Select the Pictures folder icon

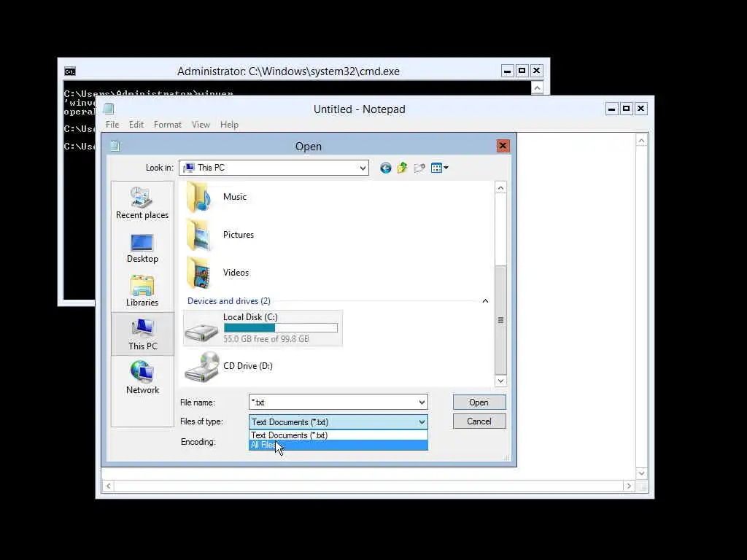199,234
